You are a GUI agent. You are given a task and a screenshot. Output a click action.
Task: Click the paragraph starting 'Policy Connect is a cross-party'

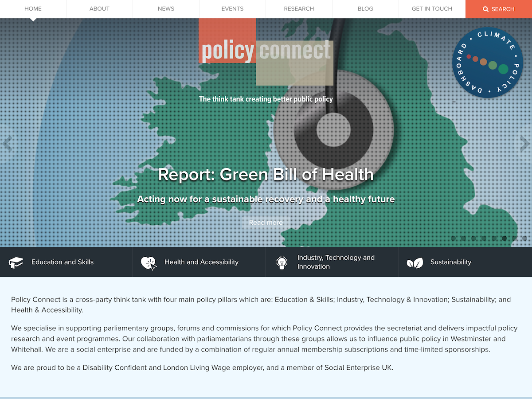click(x=261, y=305)
